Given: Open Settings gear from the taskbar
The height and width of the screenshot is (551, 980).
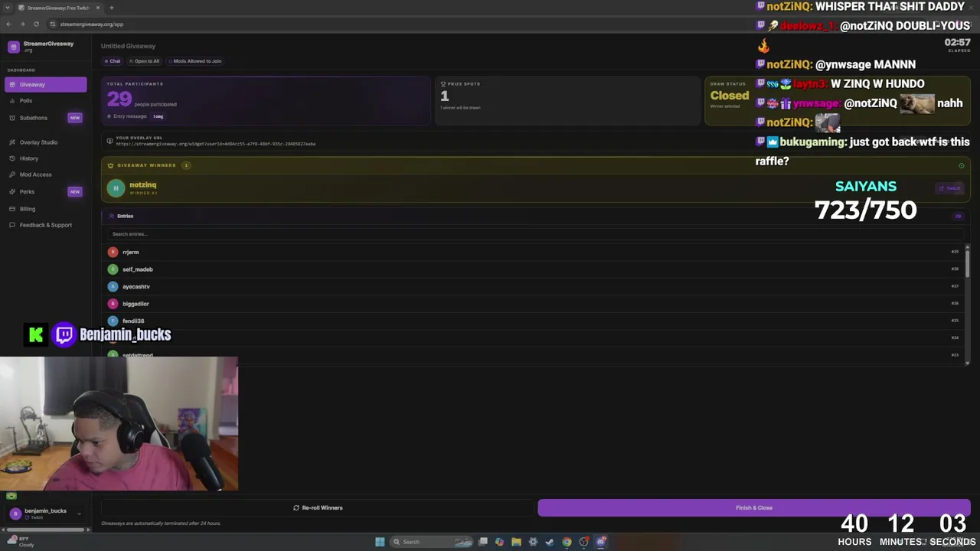Looking at the screenshot, I should (533, 542).
